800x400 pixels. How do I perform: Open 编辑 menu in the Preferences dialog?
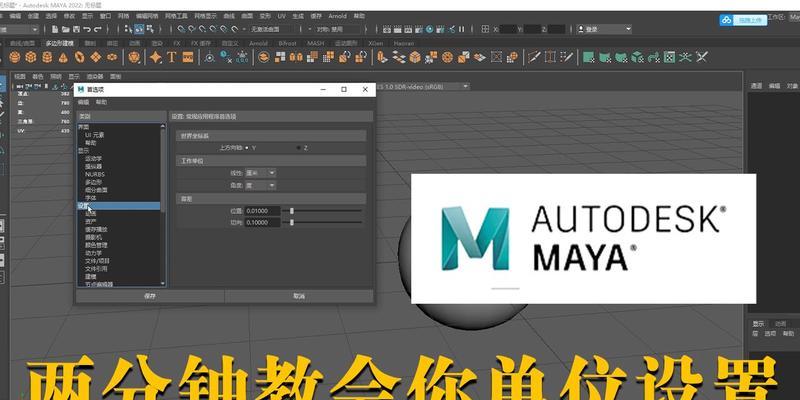tap(83, 103)
